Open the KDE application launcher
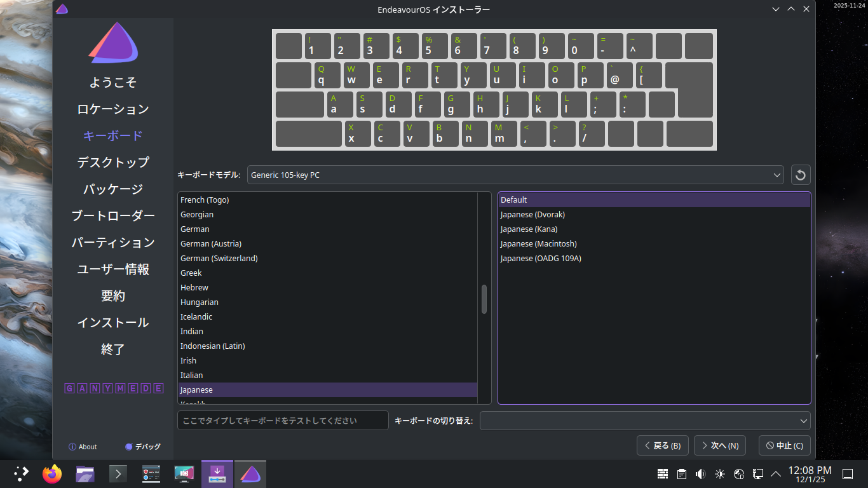Viewport: 868px width, 488px height. point(22,473)
